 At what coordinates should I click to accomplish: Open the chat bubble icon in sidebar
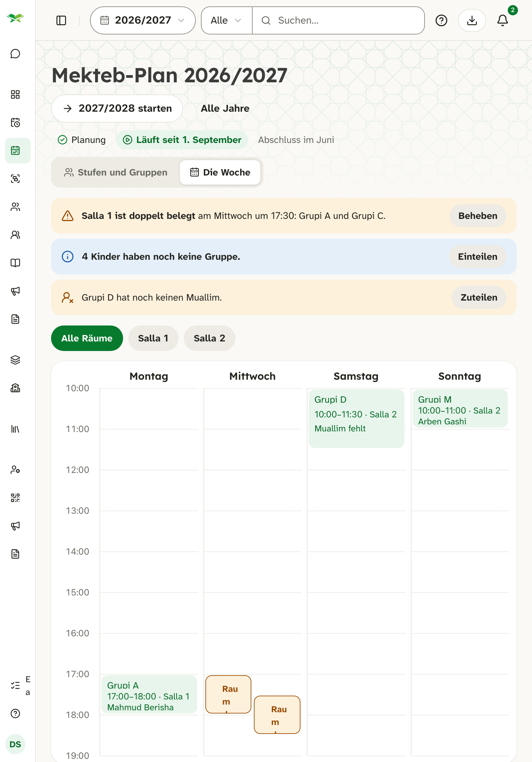15,54
